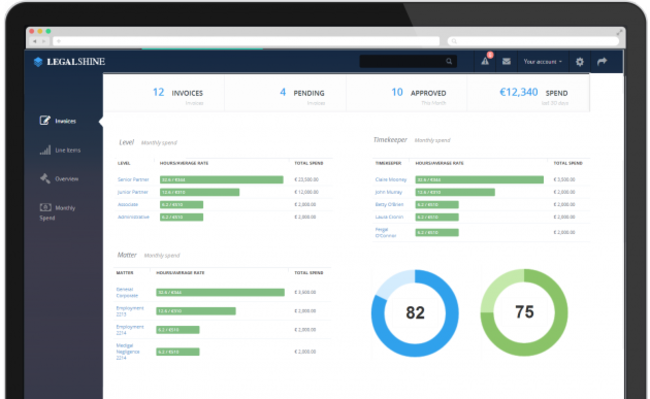Click the John Murray spend bar
The height and width of the screenshot is (399, 650).
pos(455,192)
